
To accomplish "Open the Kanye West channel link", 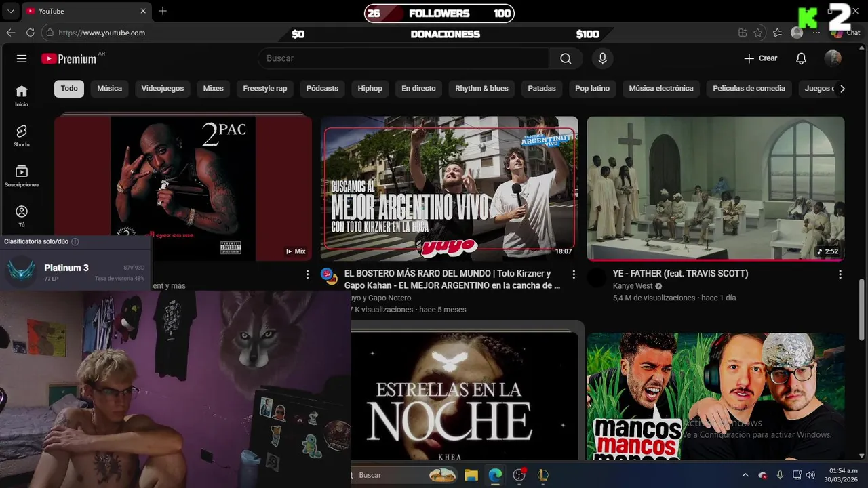I will coord(633,286).
